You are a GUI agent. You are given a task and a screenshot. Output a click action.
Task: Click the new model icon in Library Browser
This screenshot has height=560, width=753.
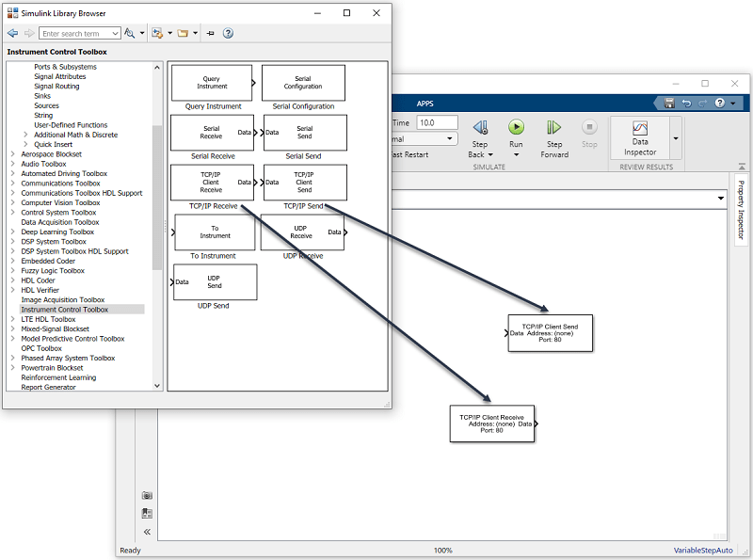(157, 33)
